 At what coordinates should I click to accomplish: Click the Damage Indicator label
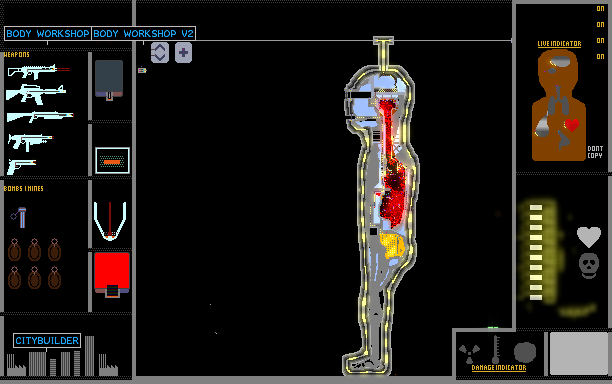tap(499, 368)
